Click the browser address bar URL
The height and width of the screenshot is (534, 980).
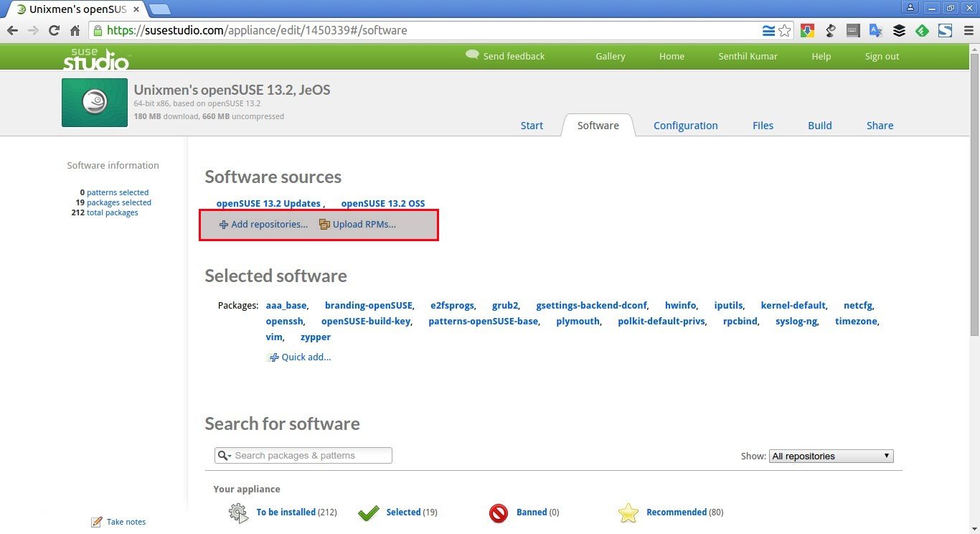257,31
